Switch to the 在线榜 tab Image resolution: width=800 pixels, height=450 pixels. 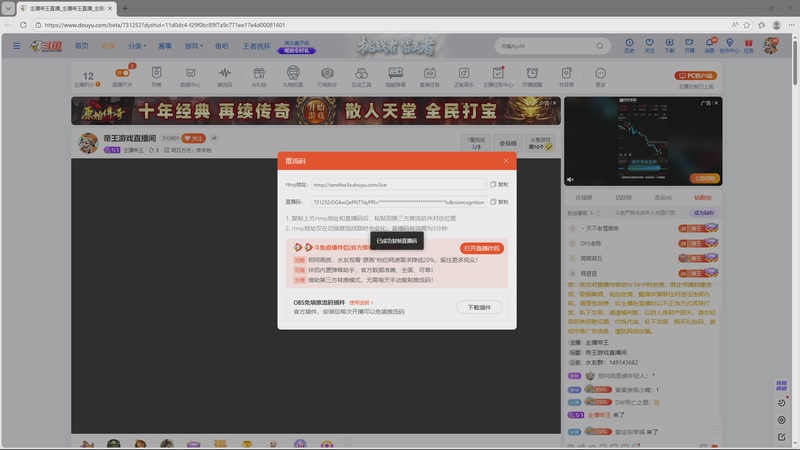[584, 197]
